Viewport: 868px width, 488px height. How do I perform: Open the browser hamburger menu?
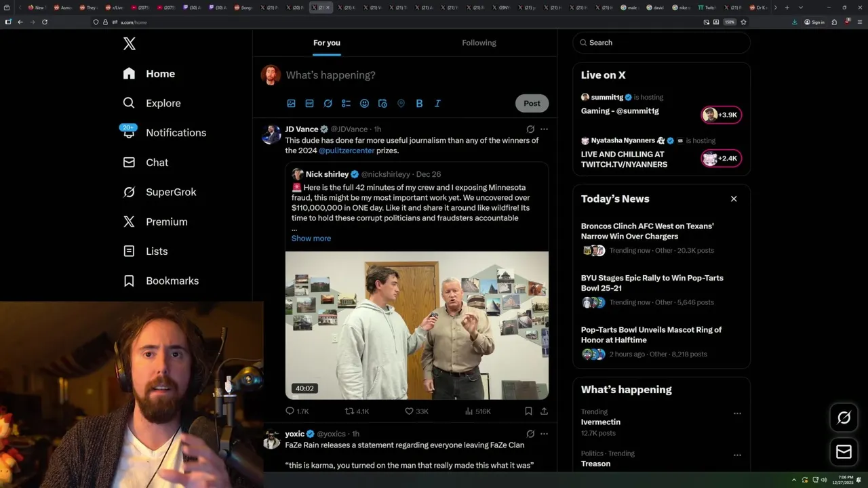[859, 22]
